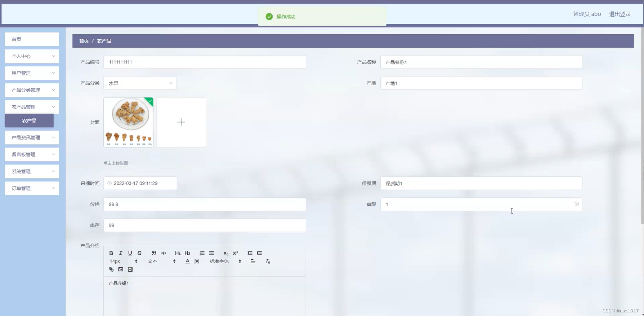
Task: Expand the 产品分类管理 sidebar menu
Action: coord(32,90)
